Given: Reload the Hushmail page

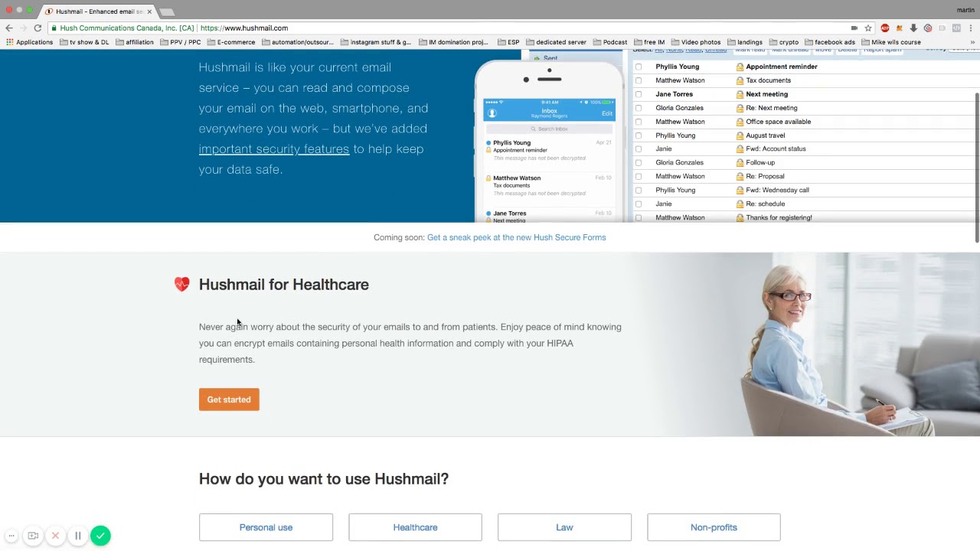Looking at the screenshot, I should click(38, 28).
